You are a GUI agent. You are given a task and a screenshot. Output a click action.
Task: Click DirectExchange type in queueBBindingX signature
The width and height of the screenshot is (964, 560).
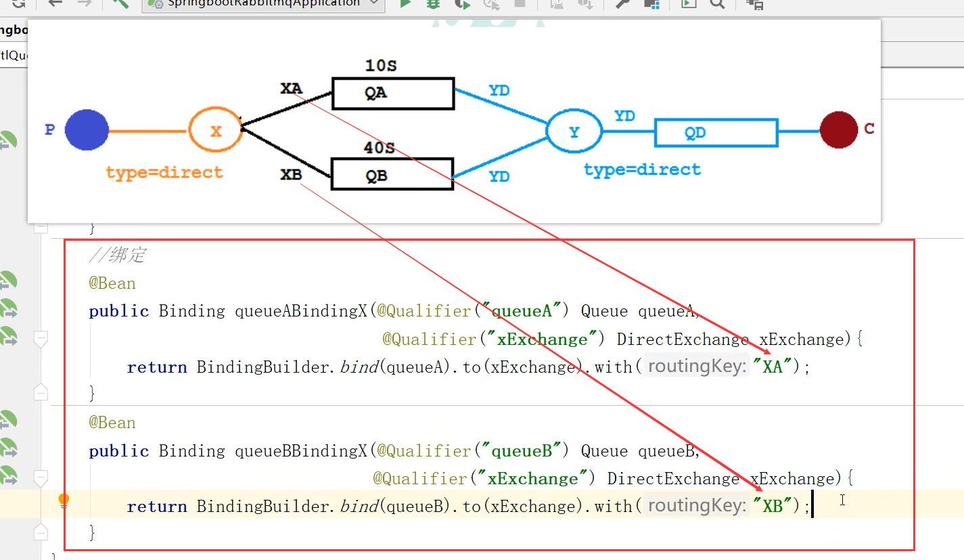(673, 479)
